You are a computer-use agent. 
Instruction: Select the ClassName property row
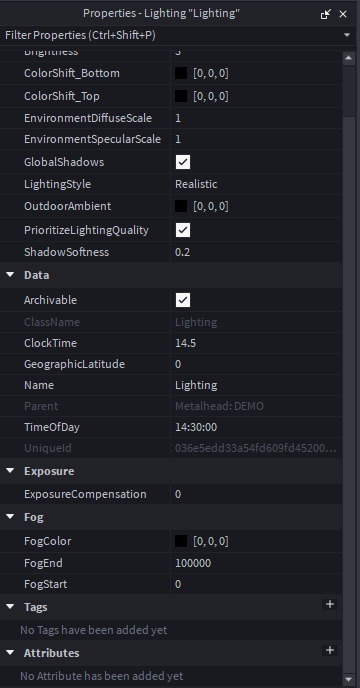171,322
